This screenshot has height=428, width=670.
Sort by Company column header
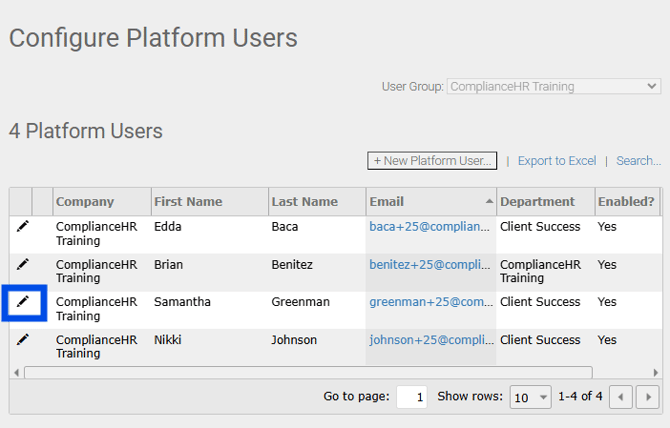pos(85,202)
